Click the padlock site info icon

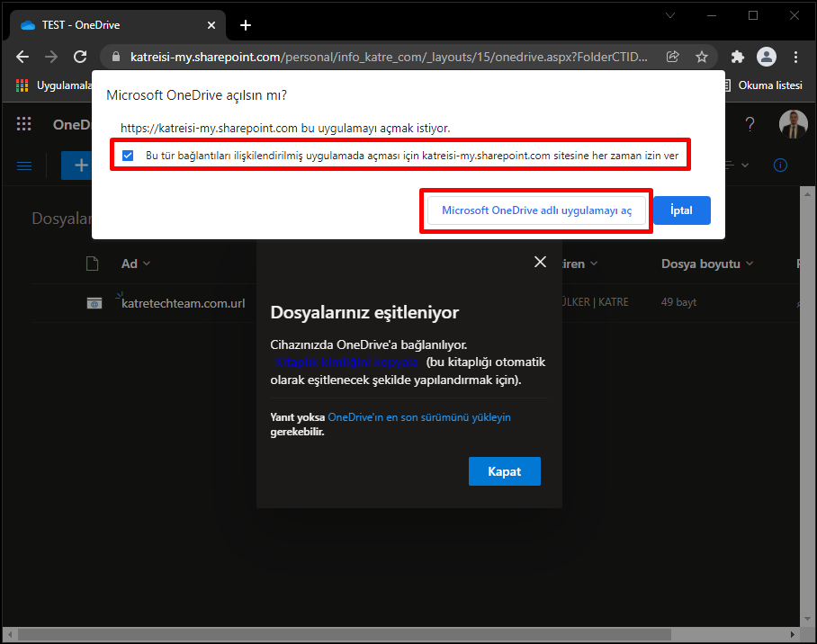(116, 57)
